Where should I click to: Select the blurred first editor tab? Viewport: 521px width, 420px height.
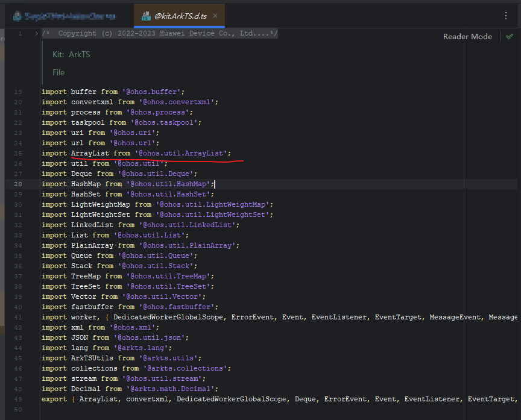click(x=71, y=16)
